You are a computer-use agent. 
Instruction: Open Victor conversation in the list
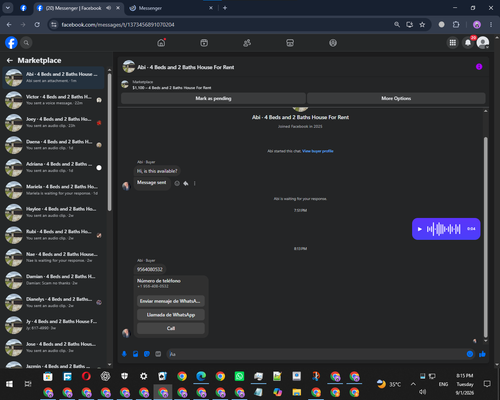pyautogui.click(x=53, y=100)
